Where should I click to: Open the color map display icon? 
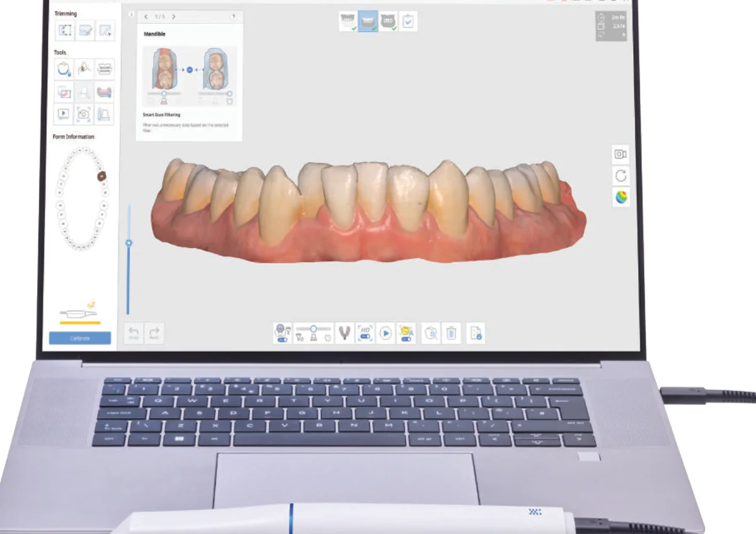click(621, 197)
